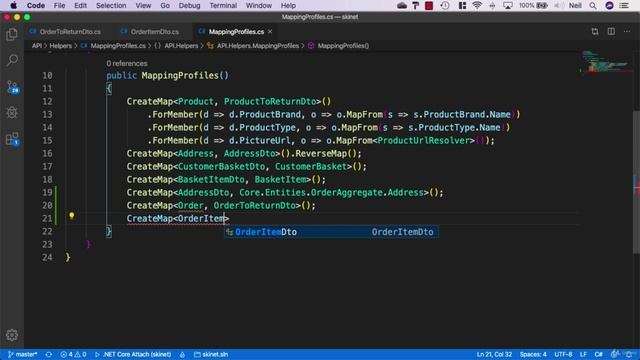Split the editor to the right

(611, 31)
